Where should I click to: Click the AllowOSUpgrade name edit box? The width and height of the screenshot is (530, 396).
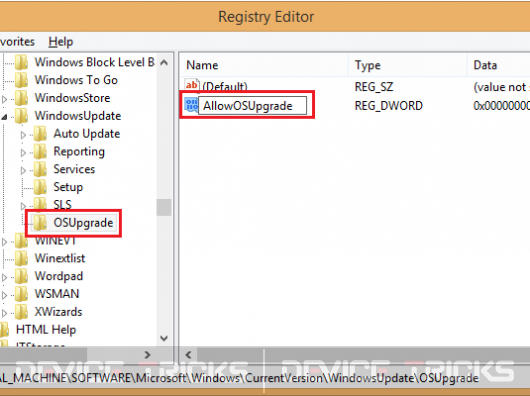[252, 106]
